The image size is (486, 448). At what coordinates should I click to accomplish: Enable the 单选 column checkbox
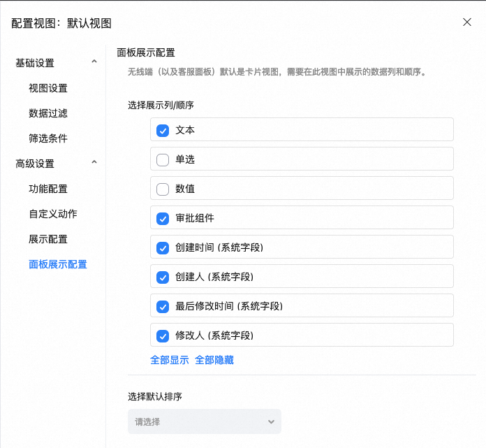[x=163, y=159]
